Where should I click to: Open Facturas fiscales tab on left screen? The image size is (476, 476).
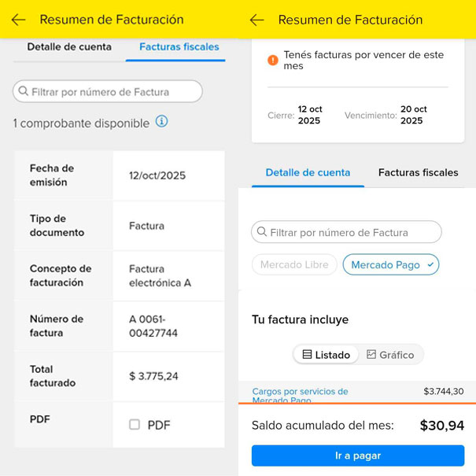pyautogui.click(x=179, y=47)
